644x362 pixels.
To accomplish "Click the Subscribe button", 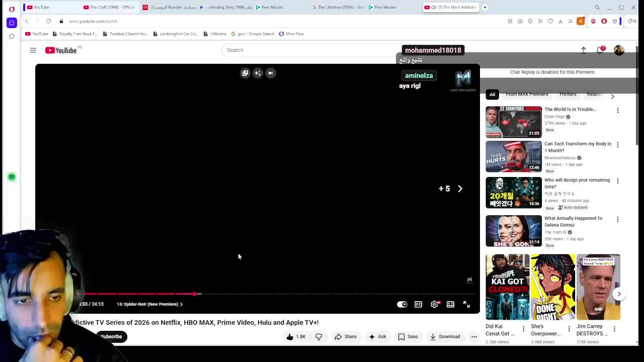I will [x=111, y=337].
